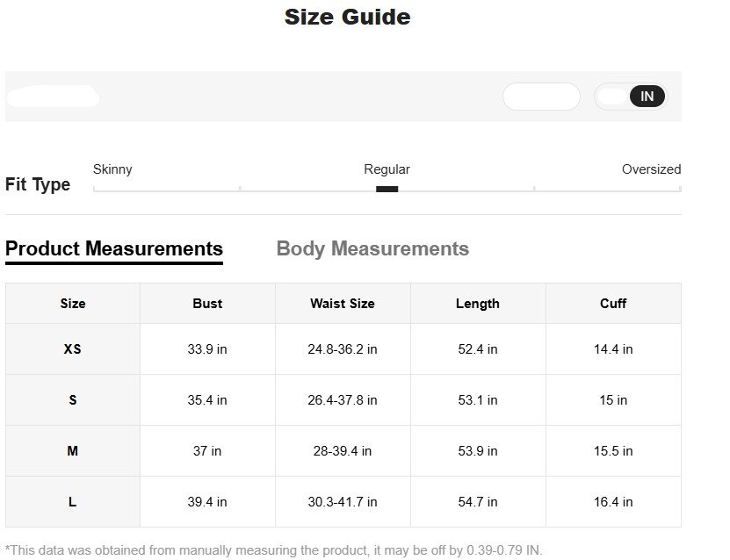Click the Length column header
Image resolution: width=730 pixels, height=560 pixels.
click(478, 304)
